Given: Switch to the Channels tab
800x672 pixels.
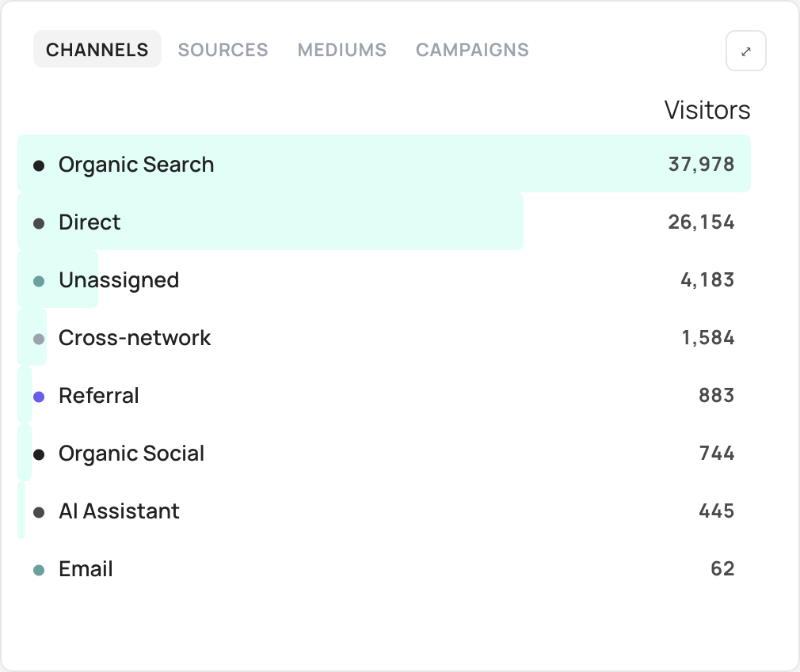Looking at the screenshot, I should coord(97,49).
